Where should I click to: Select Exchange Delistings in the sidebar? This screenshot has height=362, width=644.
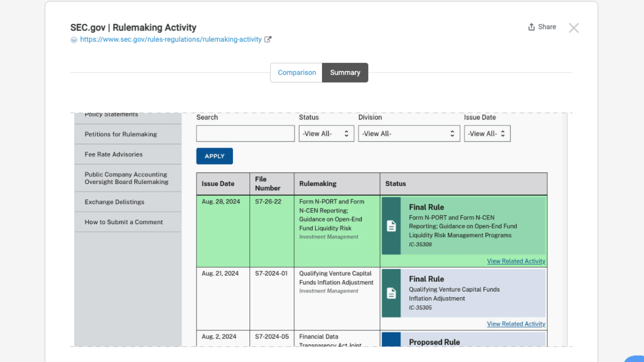(114, 202)
